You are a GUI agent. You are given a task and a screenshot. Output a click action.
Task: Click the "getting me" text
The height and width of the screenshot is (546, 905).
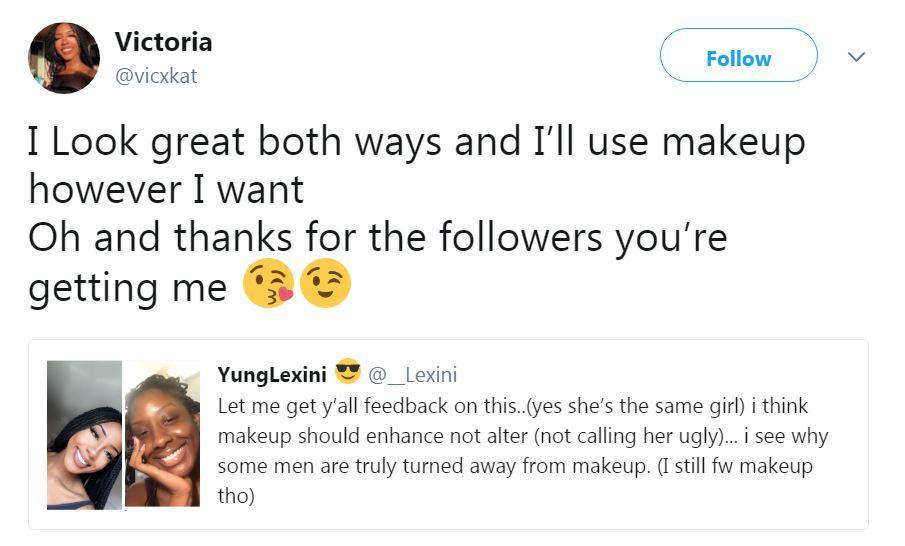128,287
